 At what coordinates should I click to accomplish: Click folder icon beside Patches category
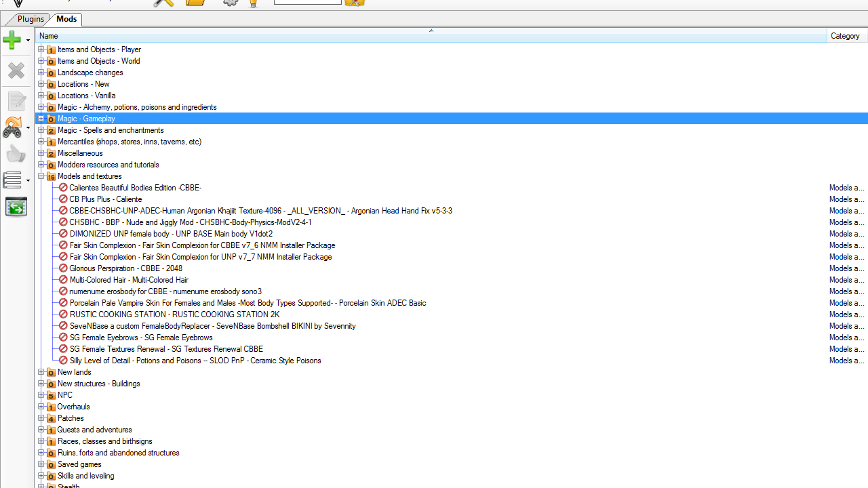52,418
